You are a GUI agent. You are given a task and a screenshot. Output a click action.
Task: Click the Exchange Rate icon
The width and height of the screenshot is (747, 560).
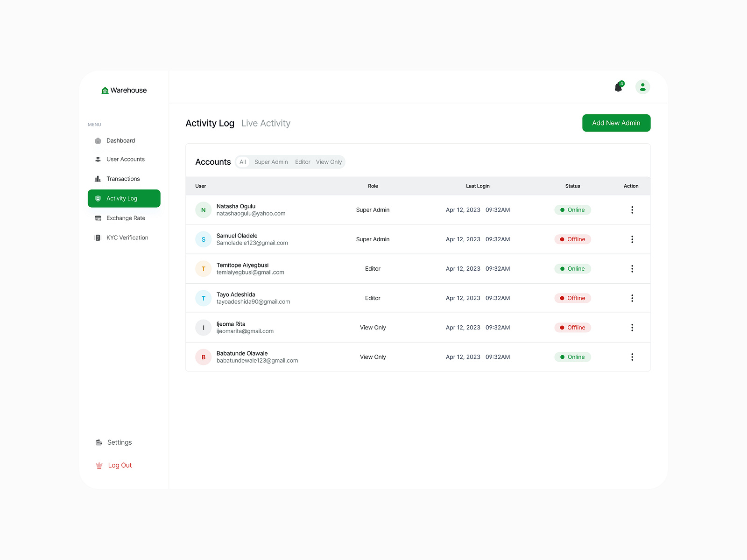coord(98,218)
